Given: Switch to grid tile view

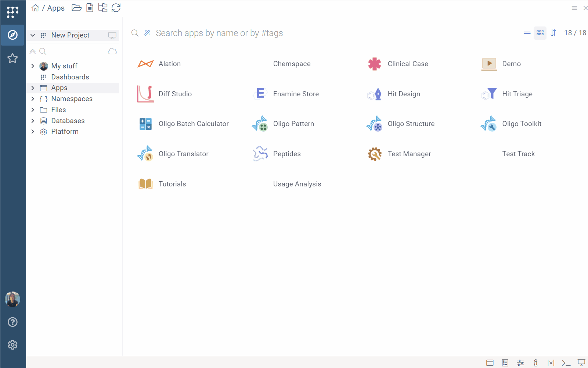Looking at the screenshot, I should pyautogui.click(x=540, y=33).
